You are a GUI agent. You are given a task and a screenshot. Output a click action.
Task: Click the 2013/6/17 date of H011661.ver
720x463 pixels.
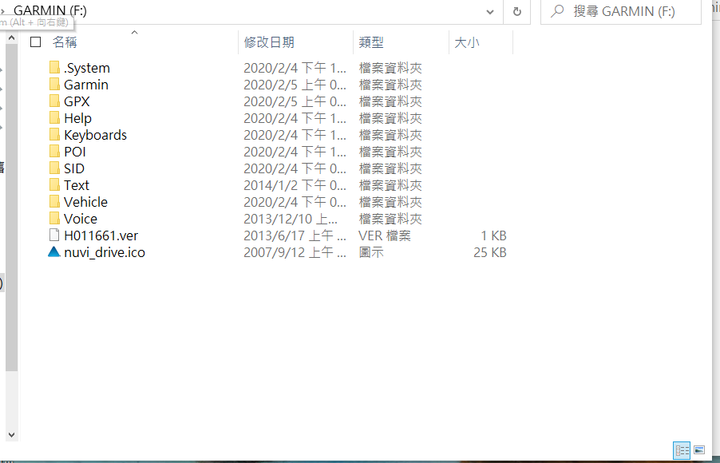coord(295,236)
